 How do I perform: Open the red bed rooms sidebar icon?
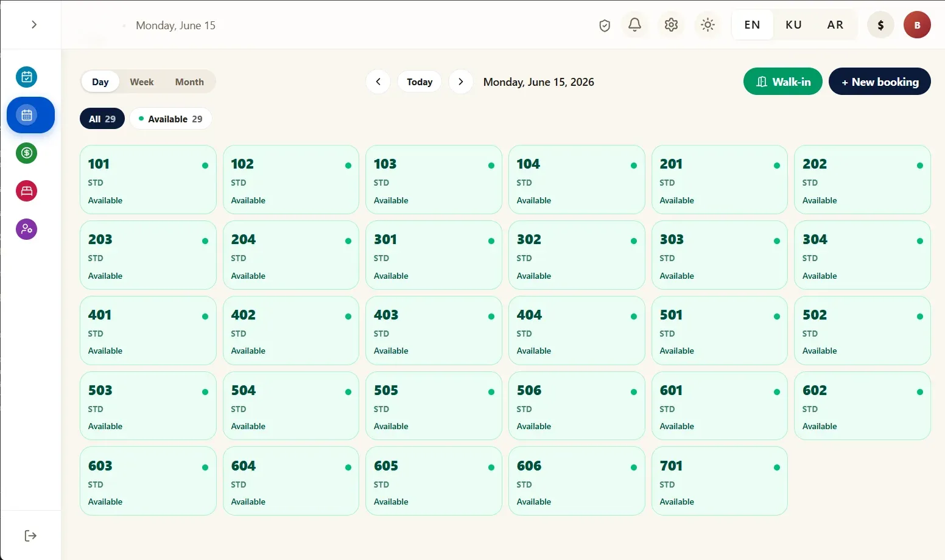pos(27,191)
